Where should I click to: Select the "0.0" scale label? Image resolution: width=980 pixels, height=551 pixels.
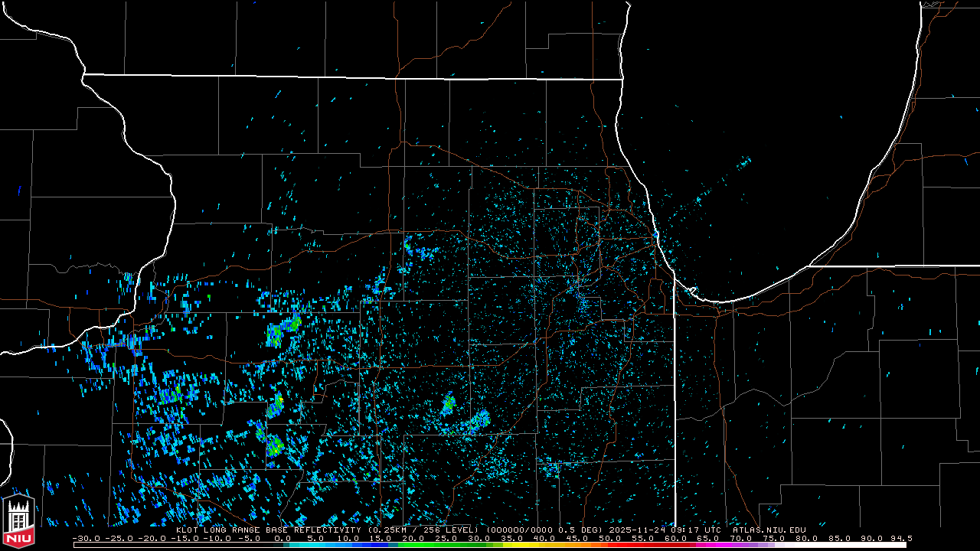pos(283,539)
